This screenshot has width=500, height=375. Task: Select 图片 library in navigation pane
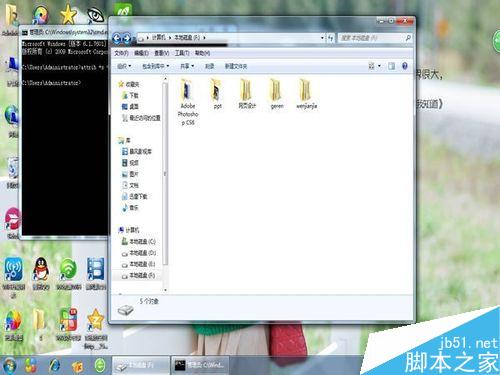(130, 174)
